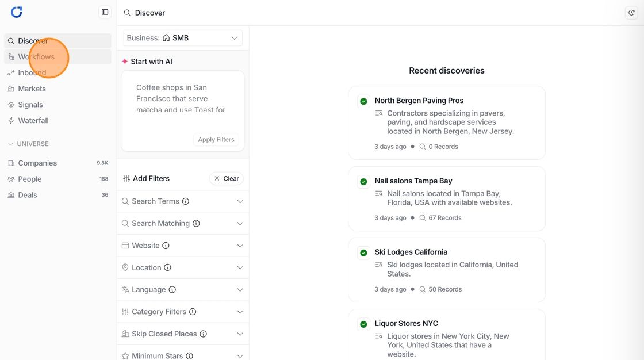Click the Apply Filters button
This screenshot has height=360, width=644.
[x=216, y=140]
